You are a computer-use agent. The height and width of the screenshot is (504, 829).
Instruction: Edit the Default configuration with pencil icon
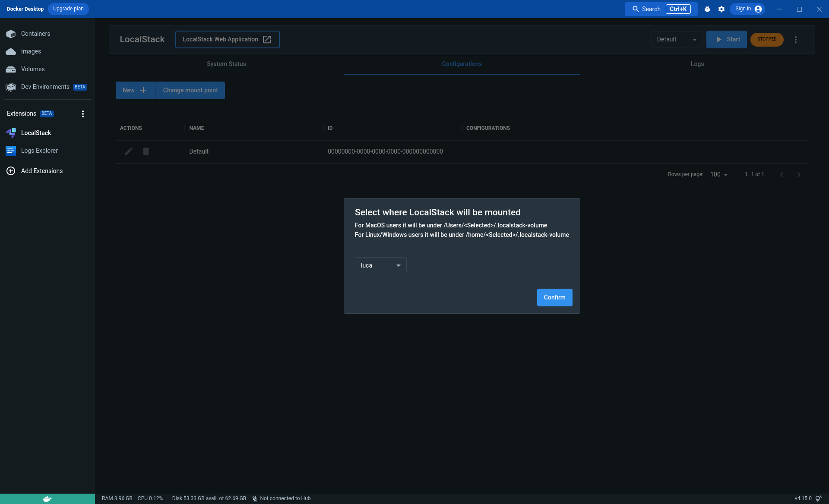(x=129, y=151)
